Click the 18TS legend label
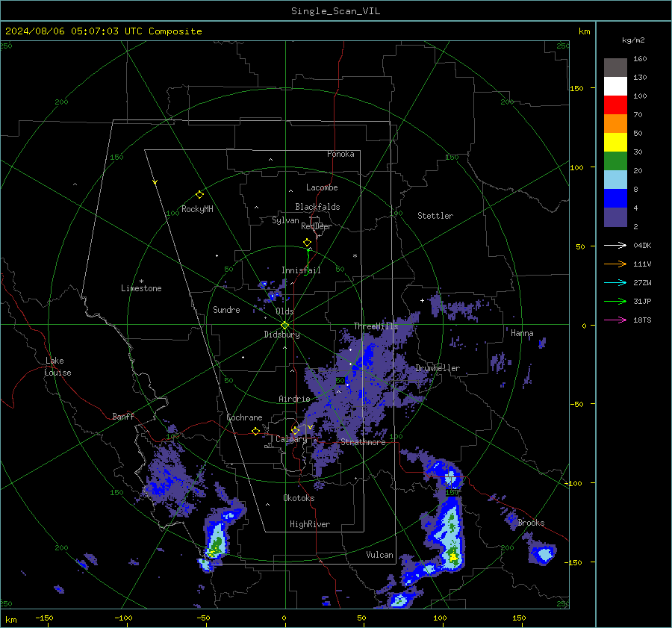The height and width of the screenshot is (628, 672). coord(642,320)
